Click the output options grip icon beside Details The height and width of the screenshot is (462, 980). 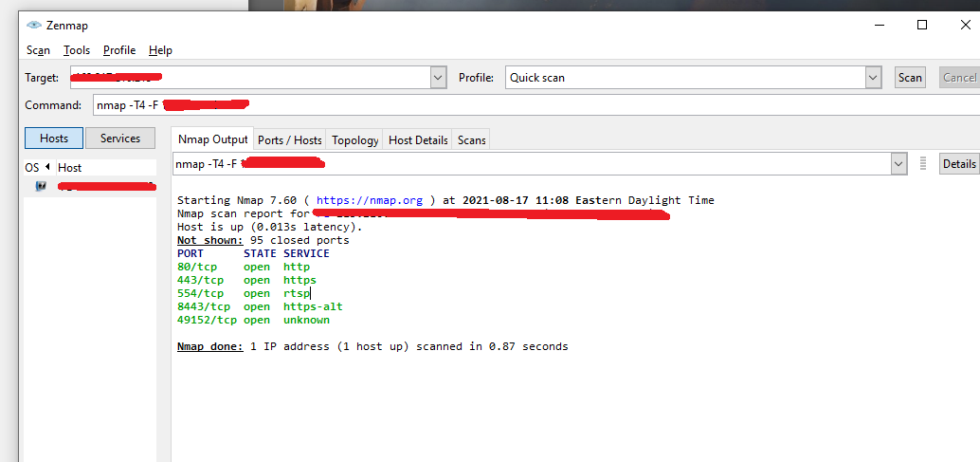pyautogui.click(x=923, y=164)
